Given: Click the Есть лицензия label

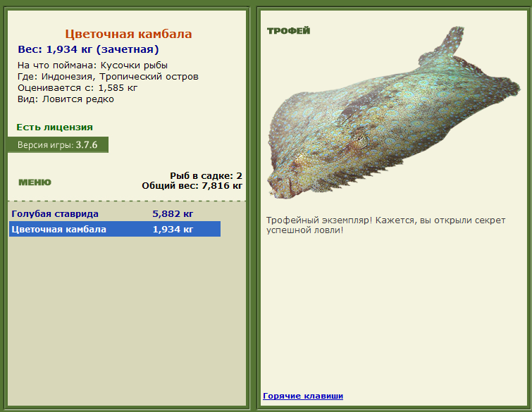Looking at the screenshot, I should pos(55,127).
